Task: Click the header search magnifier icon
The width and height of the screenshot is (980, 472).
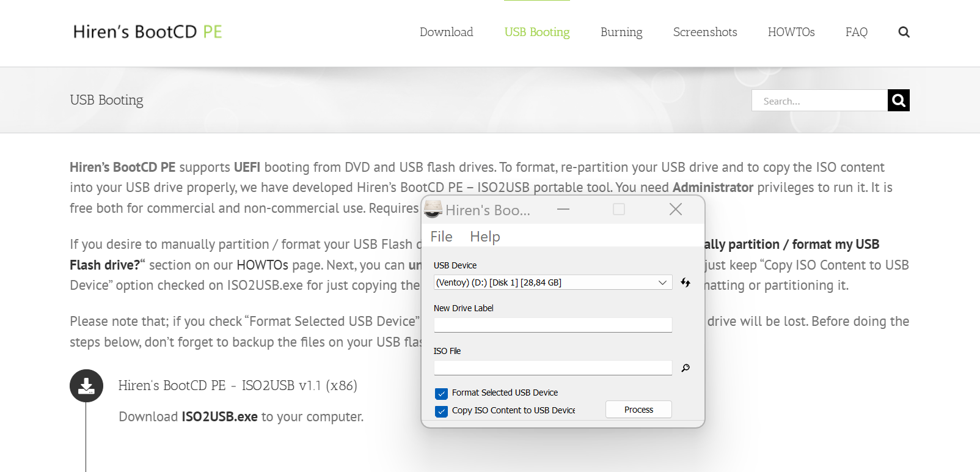Action: click(904, 32)
